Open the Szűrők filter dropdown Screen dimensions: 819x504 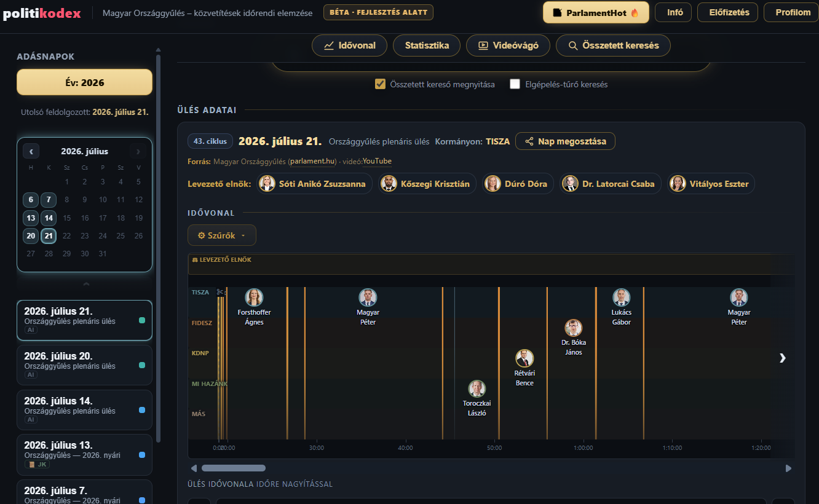click(x=222, y=235)
